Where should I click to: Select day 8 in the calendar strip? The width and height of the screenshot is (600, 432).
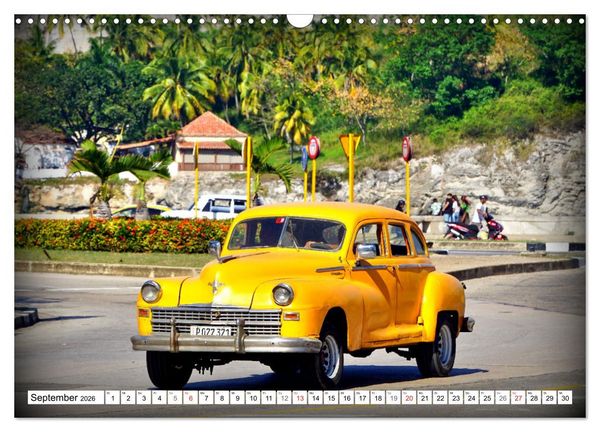pyautogui.click(x=222, y=398)
